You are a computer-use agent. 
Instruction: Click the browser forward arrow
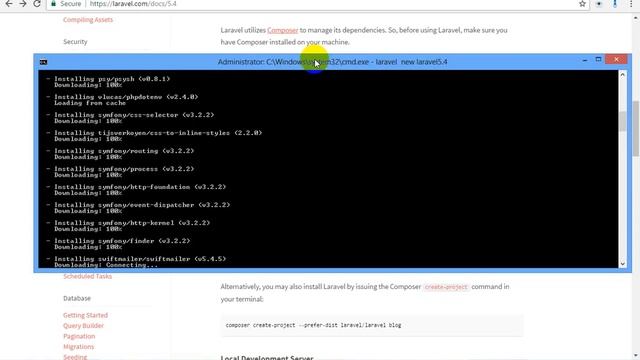[23, 4]
